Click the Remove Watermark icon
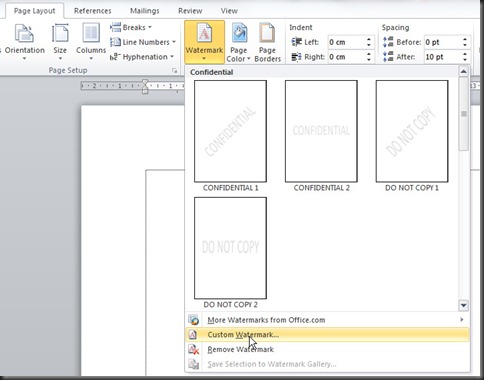484x380 pixels. coord(193,349)
